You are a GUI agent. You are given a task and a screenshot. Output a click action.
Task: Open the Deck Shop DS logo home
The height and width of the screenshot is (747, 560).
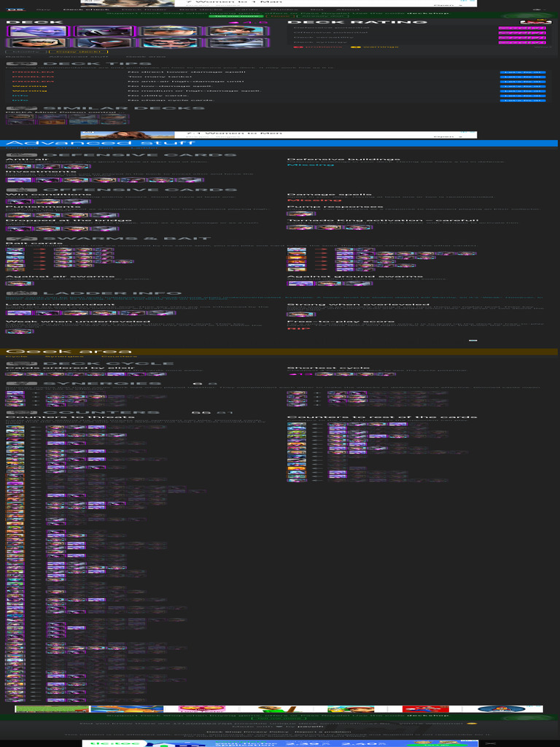coord(15,9)
